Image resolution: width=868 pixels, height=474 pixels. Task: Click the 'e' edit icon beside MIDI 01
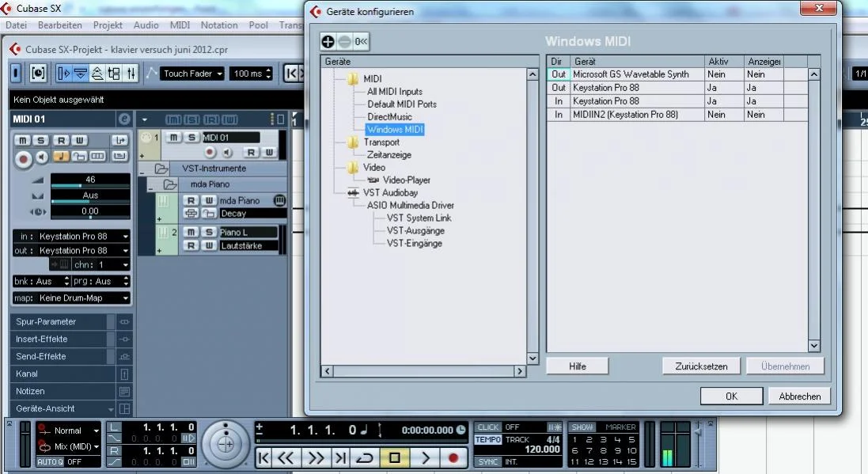[x=123, y=119]
